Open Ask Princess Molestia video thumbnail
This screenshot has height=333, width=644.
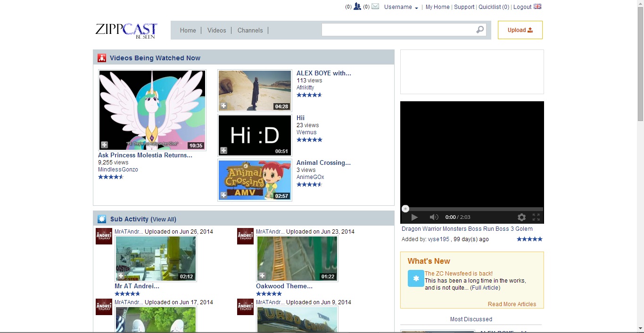point(152,110)
